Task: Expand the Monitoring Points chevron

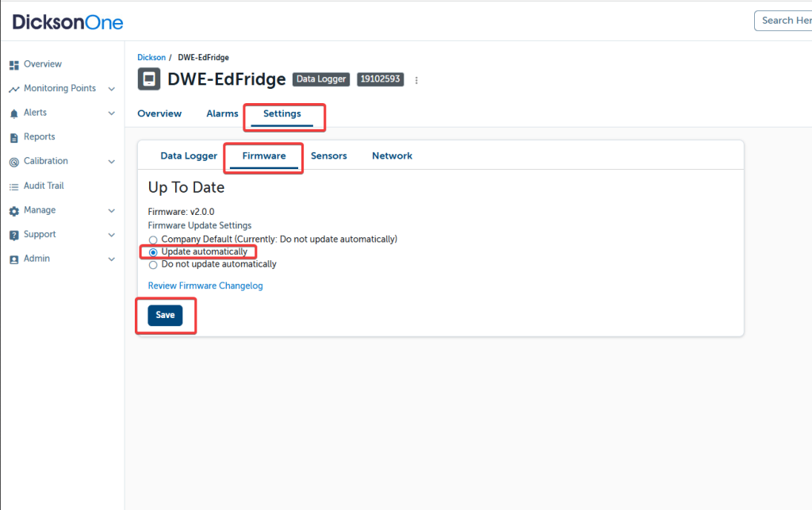Action: (111, 89)
